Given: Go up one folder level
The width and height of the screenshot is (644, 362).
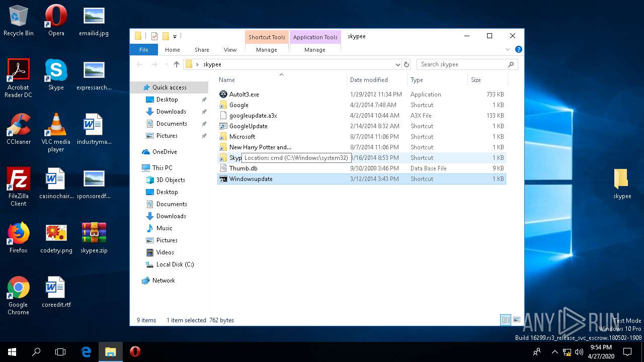Looking at the screenshot, I should (177, 64).
